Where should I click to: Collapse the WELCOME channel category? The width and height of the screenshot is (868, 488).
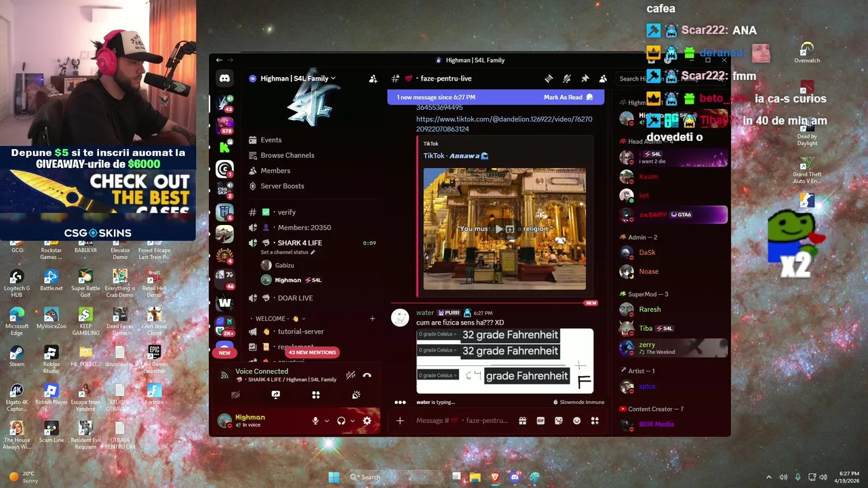click(x=280, y=319)
